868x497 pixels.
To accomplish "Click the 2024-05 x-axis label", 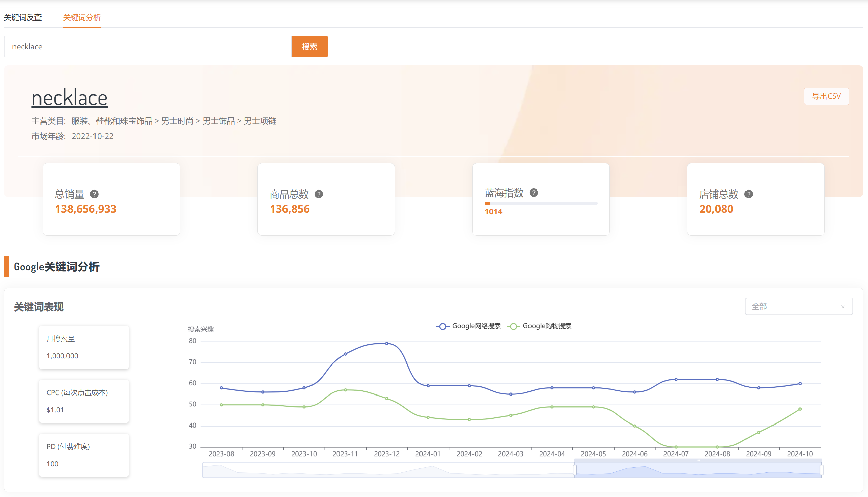I will (593, 454).
